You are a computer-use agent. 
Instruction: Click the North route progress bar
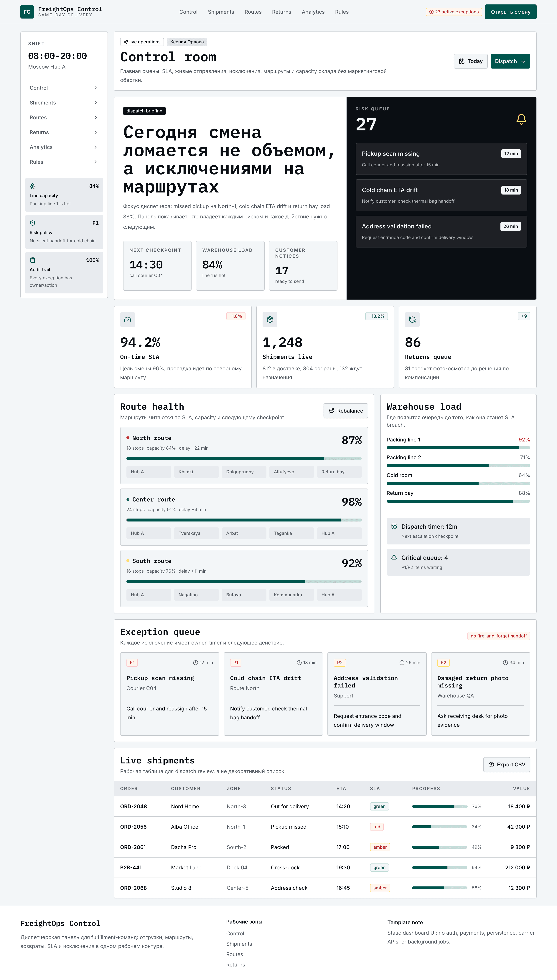[244, 458]
